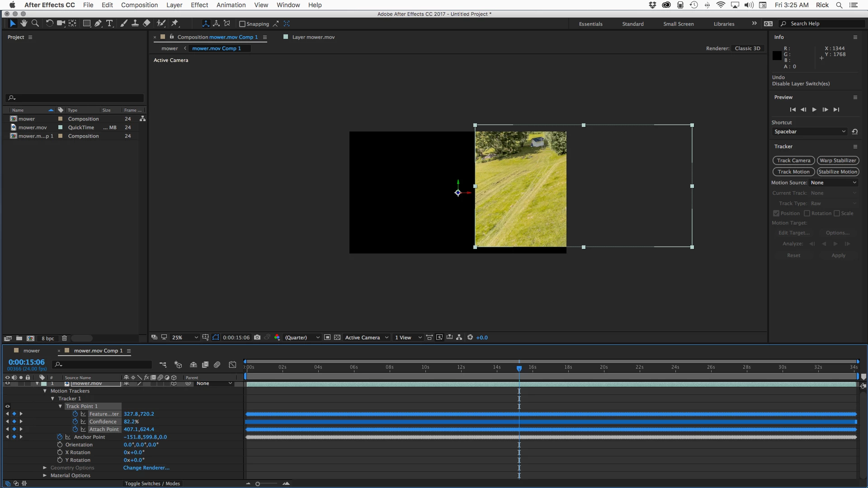Switch to Layer mower.mov tab
Image resolution: width=868 pixels, height=488 pixels.
coord(313,37)
